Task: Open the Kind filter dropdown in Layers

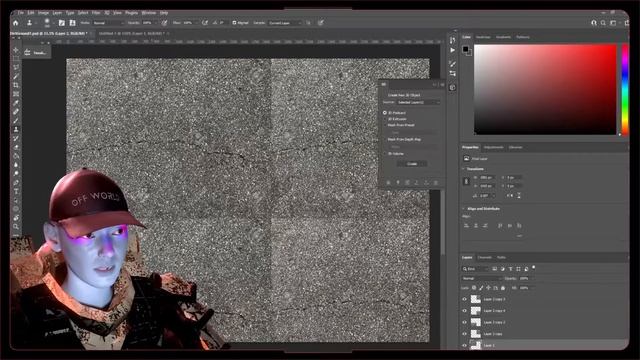Action: (476, 269)
